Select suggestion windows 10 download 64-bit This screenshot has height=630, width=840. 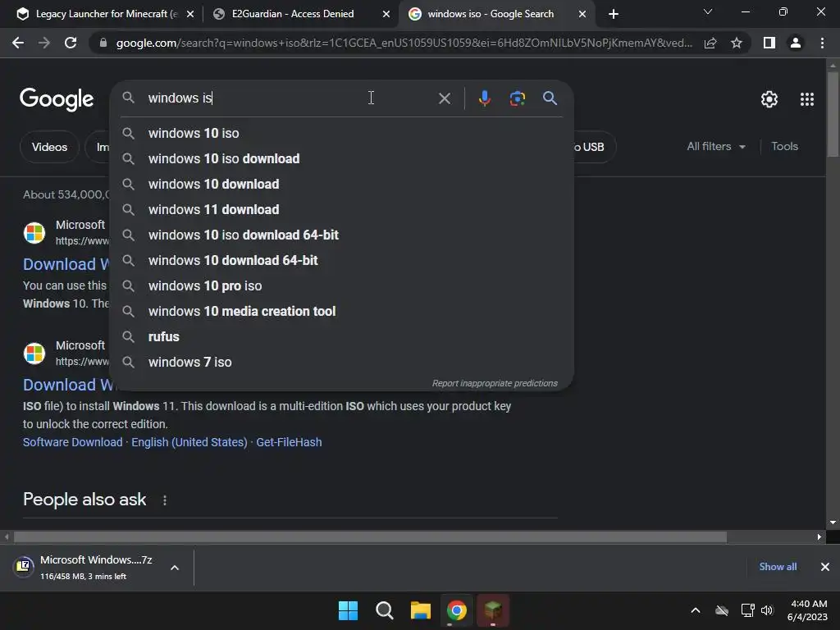[341, 260]
